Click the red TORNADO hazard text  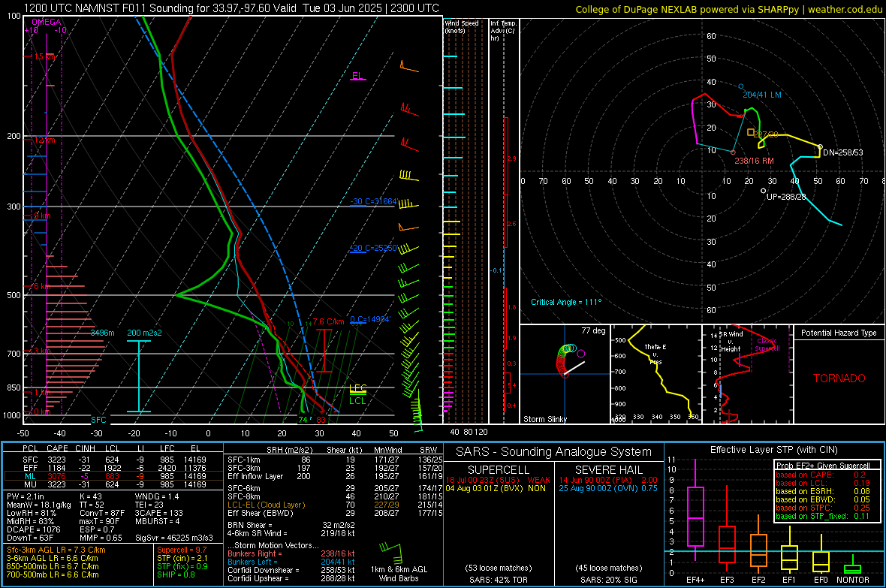(x=839, y=378)
